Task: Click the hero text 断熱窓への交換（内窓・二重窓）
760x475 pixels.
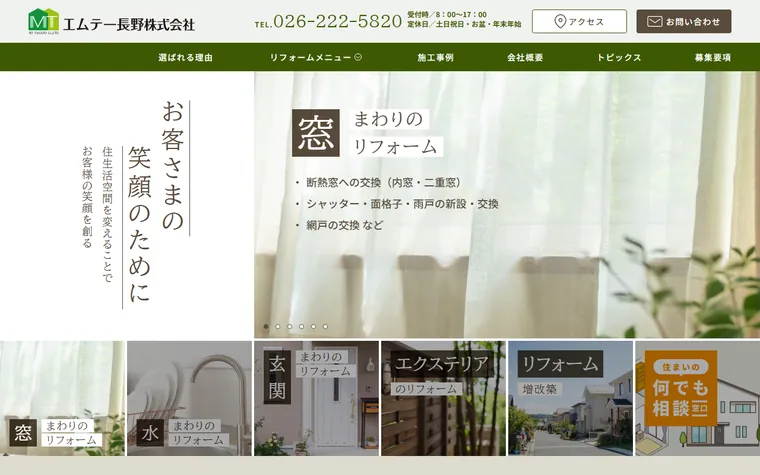Action: coord(384,183)
